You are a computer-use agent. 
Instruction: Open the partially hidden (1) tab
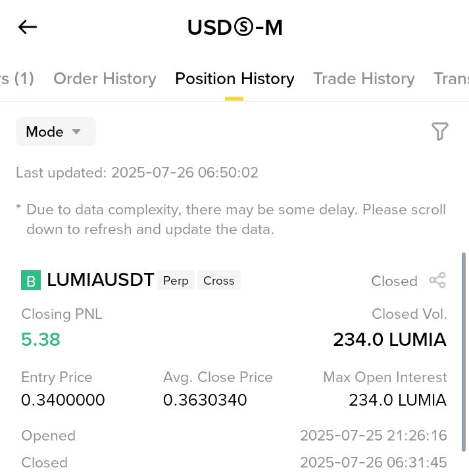(x=17, y=79)
